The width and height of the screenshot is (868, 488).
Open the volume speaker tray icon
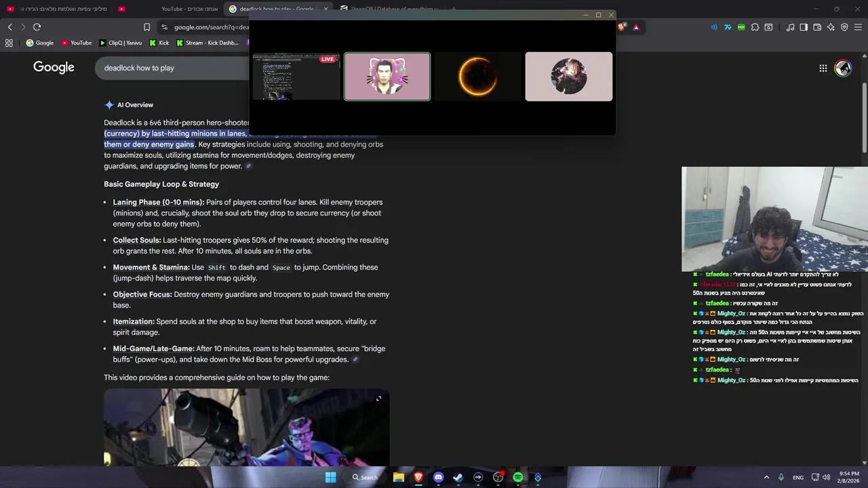(x=826, y=477)
